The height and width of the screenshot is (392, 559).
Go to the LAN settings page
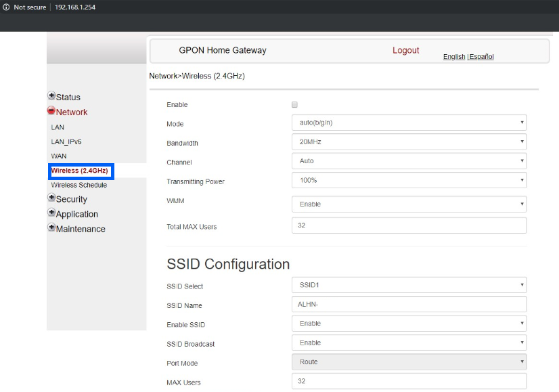tap(58, 127)
